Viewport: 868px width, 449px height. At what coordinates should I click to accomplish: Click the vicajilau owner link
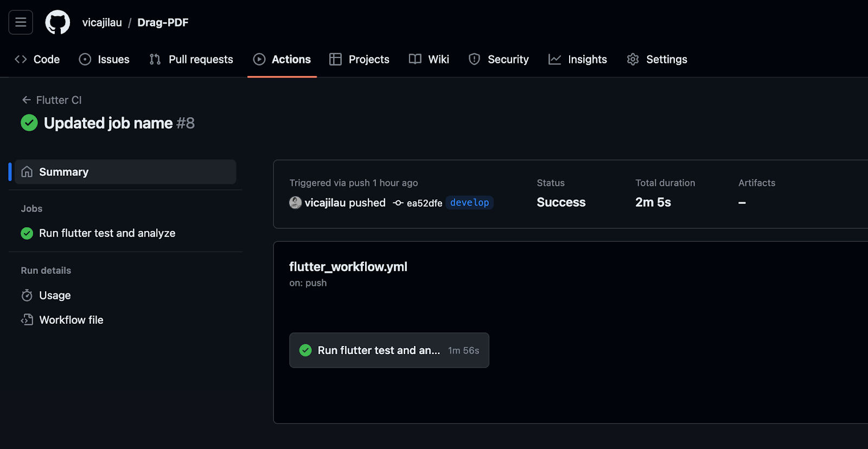pos(102,22)
